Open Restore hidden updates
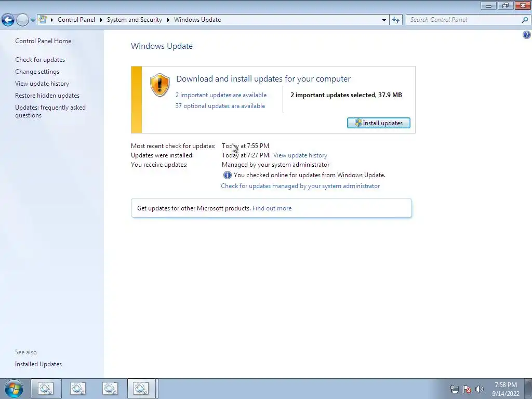 [x=47, y=96]
